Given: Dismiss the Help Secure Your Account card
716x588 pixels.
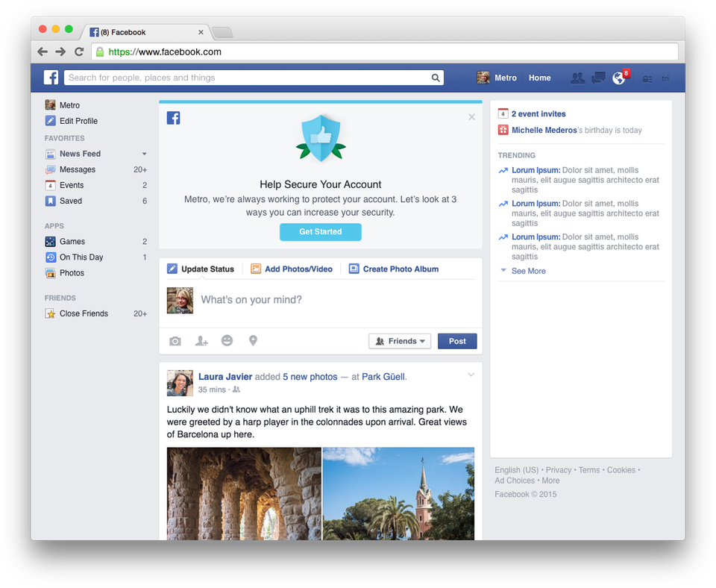Looking at the screenshot, I should 471,117.
